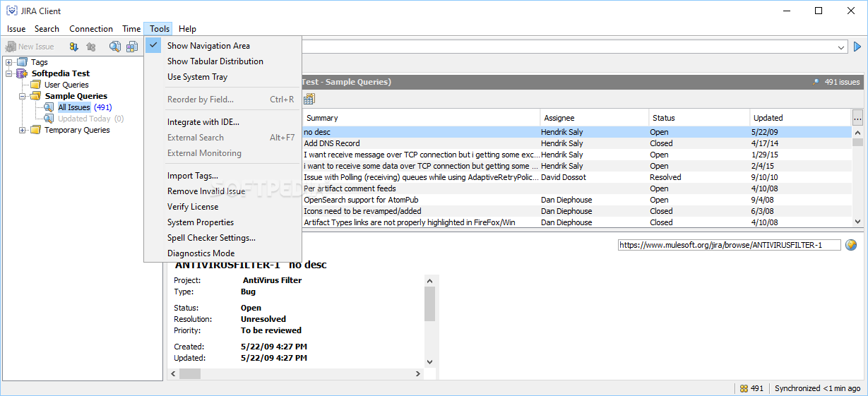Screen dimensions: 868x396
Task: Select the All Issues (491) query
Action: tap(85, 107)
